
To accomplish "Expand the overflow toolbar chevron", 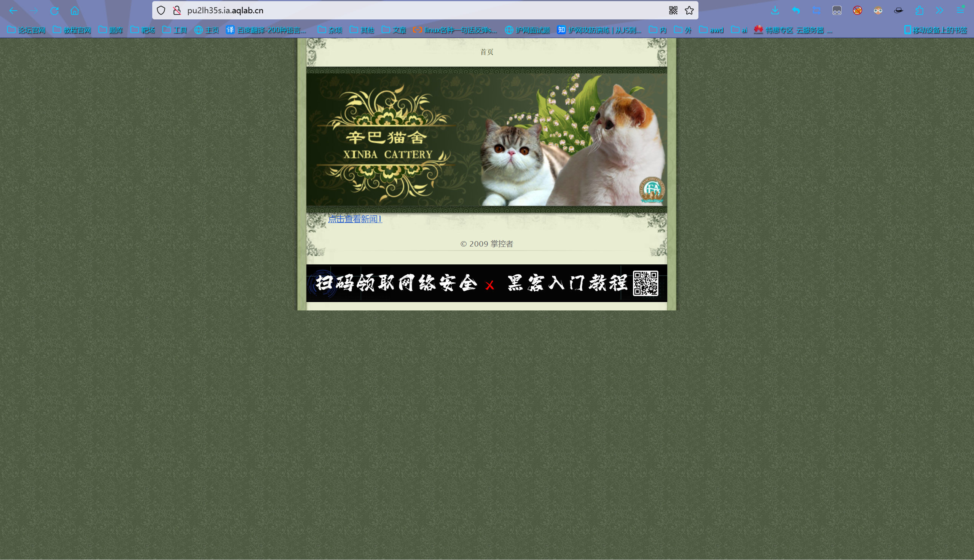I will tap(939, 10).
